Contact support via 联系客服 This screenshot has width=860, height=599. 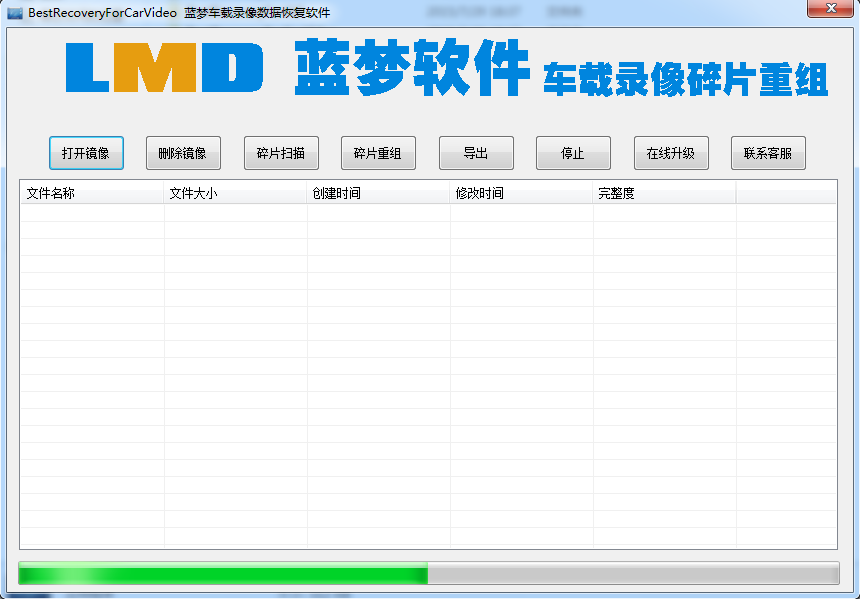768,153
